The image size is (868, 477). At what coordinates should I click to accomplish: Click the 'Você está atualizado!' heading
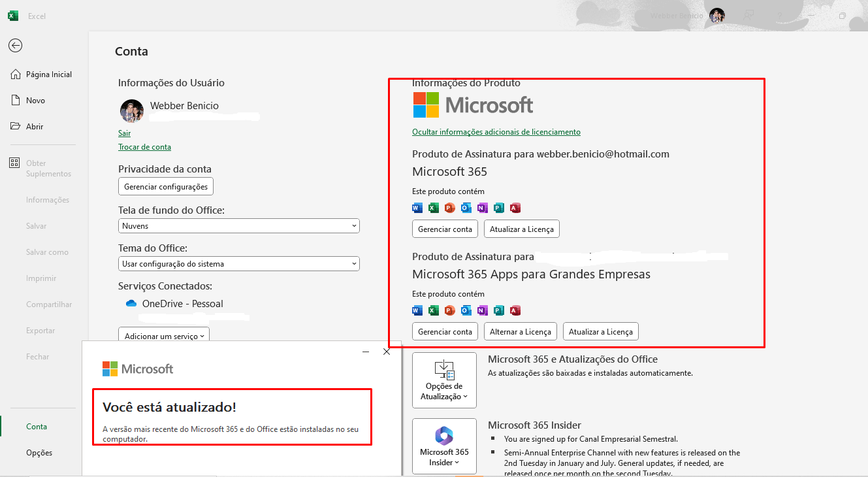click(169, 407)
